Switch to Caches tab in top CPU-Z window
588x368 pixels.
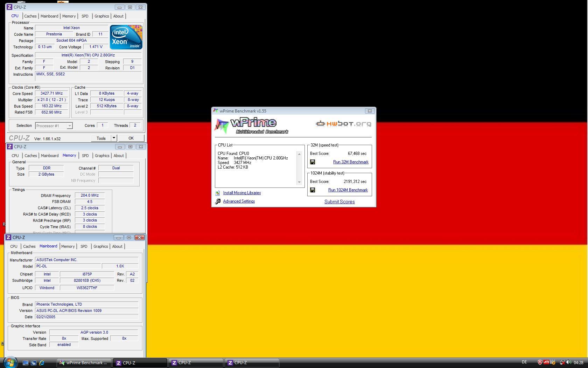click(x=30, y=16)
